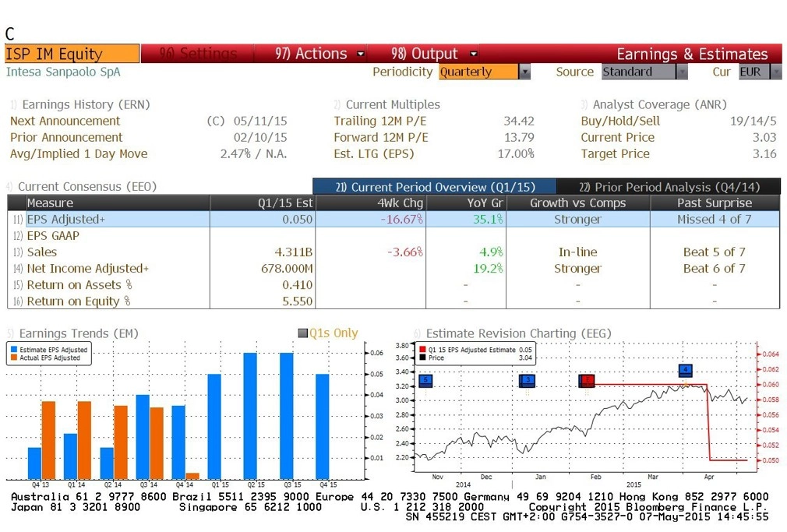The width and height of the screenshot is (787, 532).
Task: Click the ISP IM Equity ticker field
Action: [x=72, y=54]
